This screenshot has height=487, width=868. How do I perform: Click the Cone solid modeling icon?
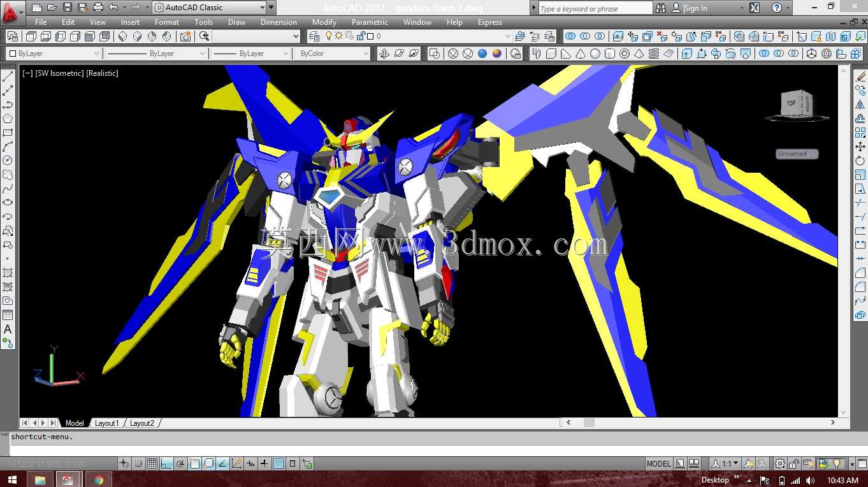click(x=580, y=54)
